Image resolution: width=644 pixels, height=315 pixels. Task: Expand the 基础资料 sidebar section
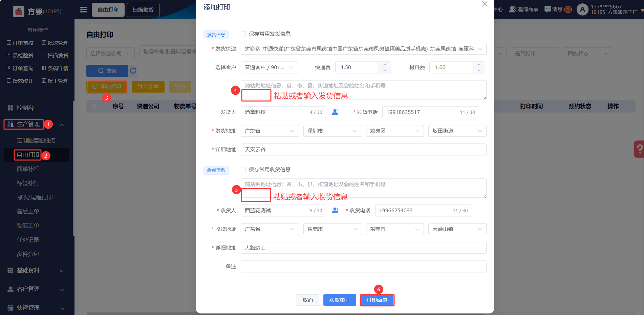tap(36, 271)
